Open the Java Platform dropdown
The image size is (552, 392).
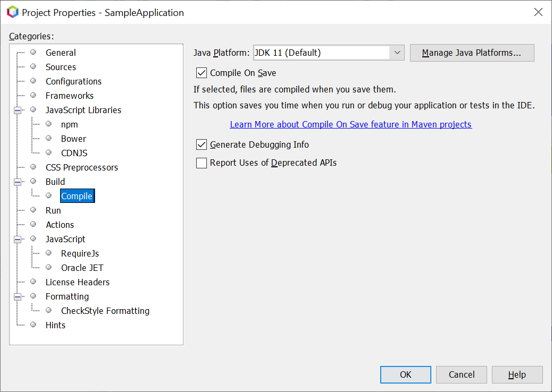397,53
